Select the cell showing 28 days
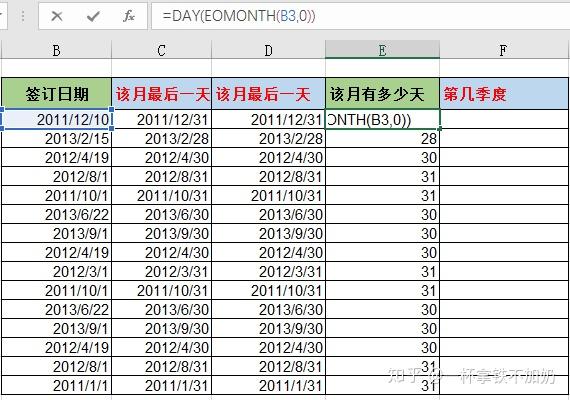 (382, 138)
